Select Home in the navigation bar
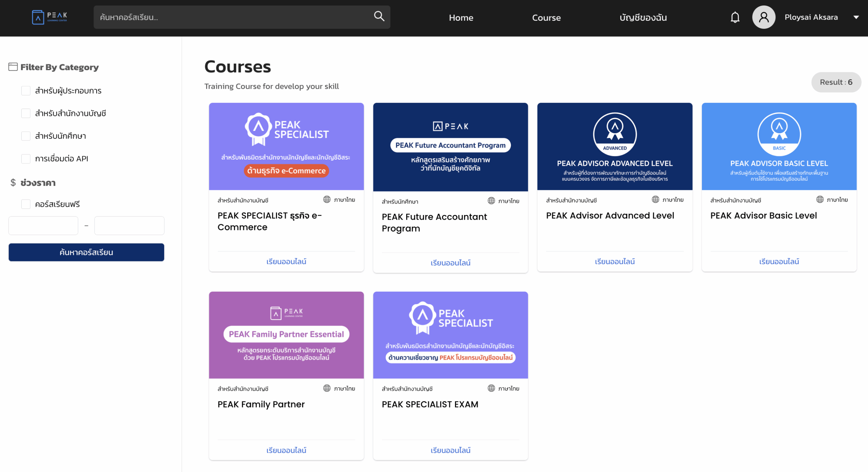Image resolution: width=868 pixels, height=472 pixels. (461, 17)
